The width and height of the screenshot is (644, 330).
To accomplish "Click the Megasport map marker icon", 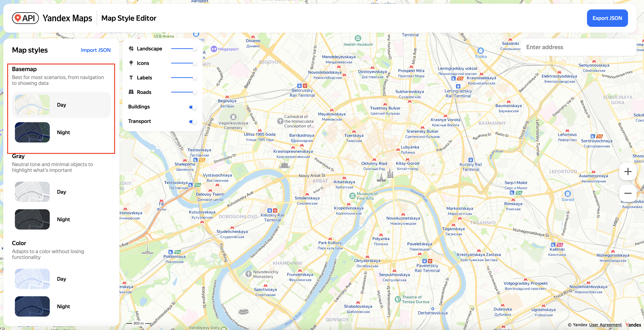I will pyautogui.click(x=214, y=49).
